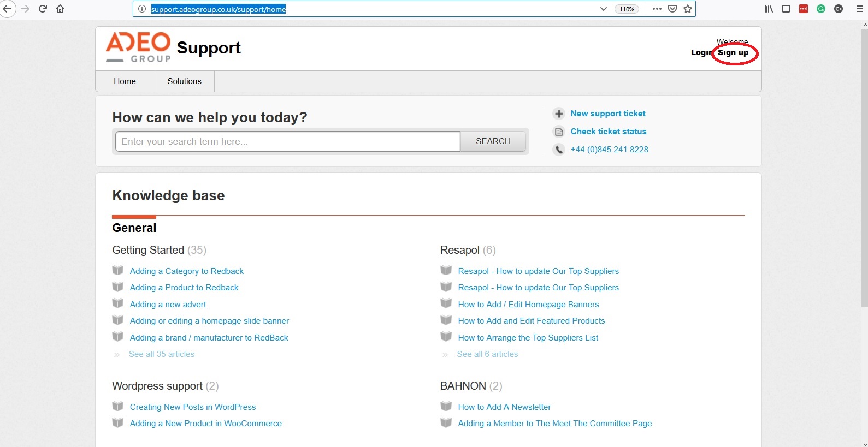The image size is (868, 447).
Task: Open Adding a Member to Meet The Committee Page
Action: coord(555,424)
